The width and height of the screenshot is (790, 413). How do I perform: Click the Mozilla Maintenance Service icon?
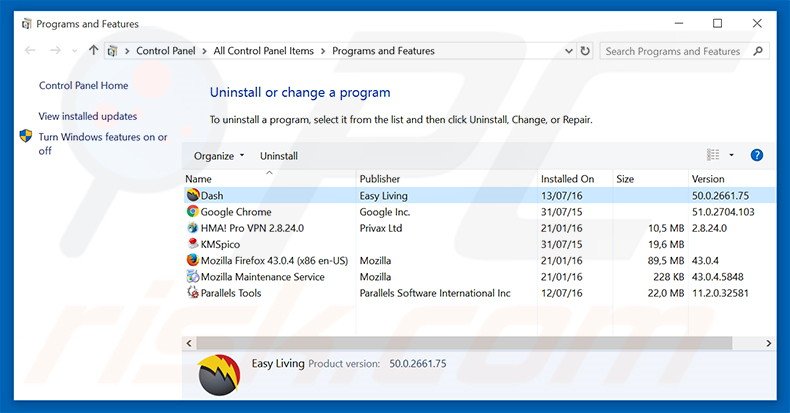click(x=192, y=276)
